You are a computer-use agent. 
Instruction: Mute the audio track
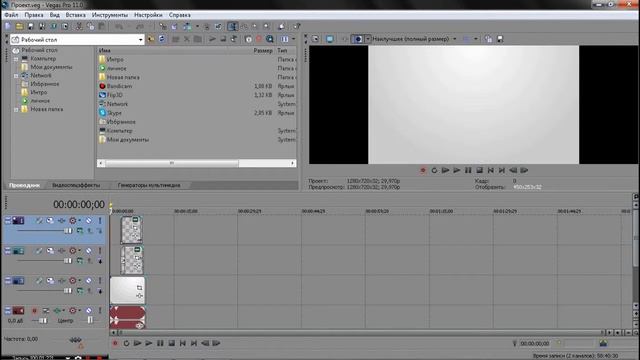(x=89, y=311)
